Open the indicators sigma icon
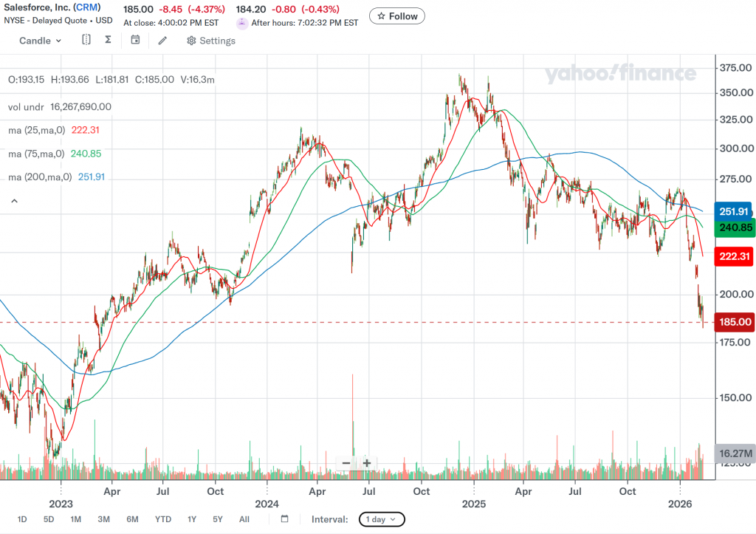The height and width of the screenshot is (534, 756). [108, 40]
